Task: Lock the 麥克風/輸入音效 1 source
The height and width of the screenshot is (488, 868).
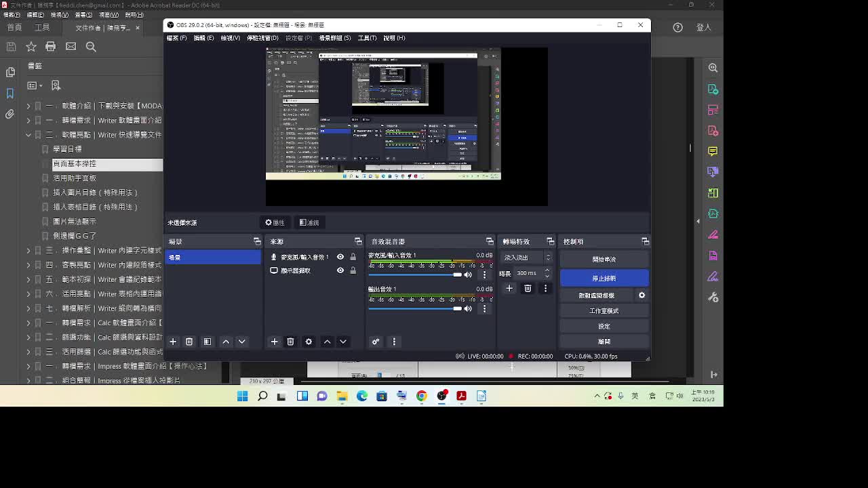Action: point(353,257)
